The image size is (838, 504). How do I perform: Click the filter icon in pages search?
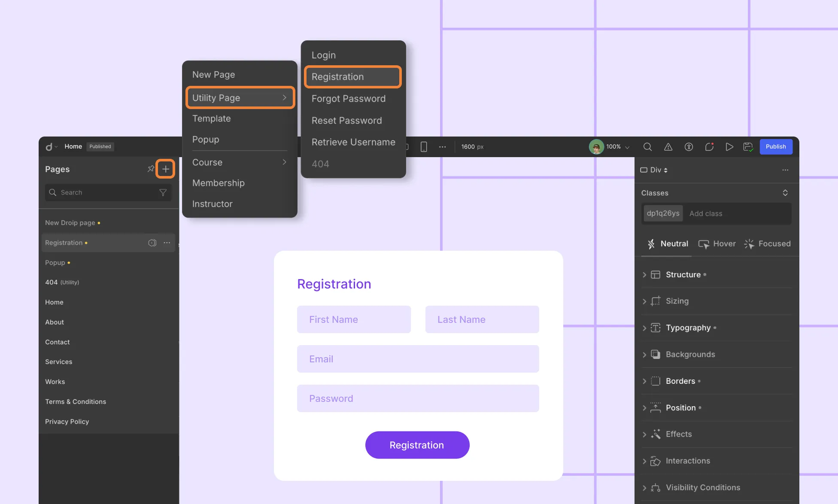(x=163, y=192)
